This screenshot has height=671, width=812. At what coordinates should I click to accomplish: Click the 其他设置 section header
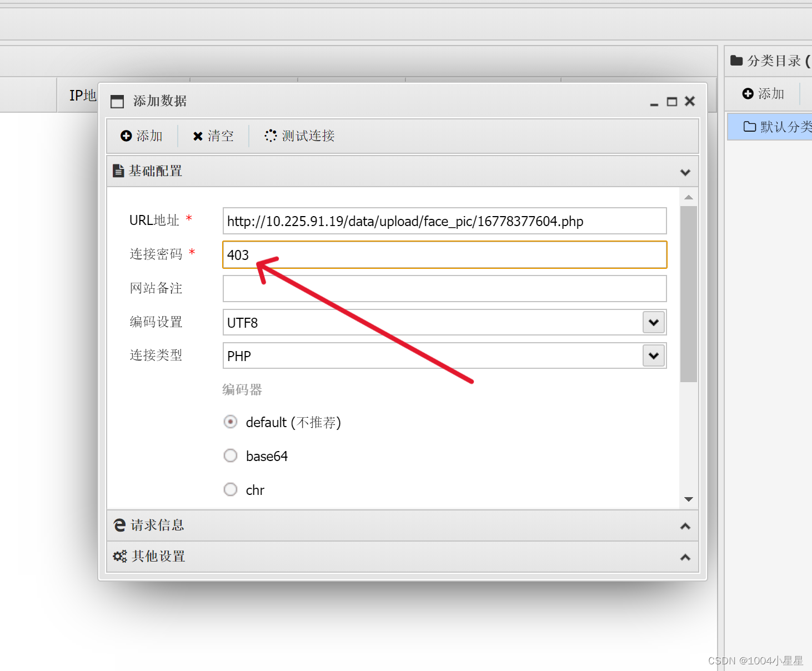pos(403,557)
